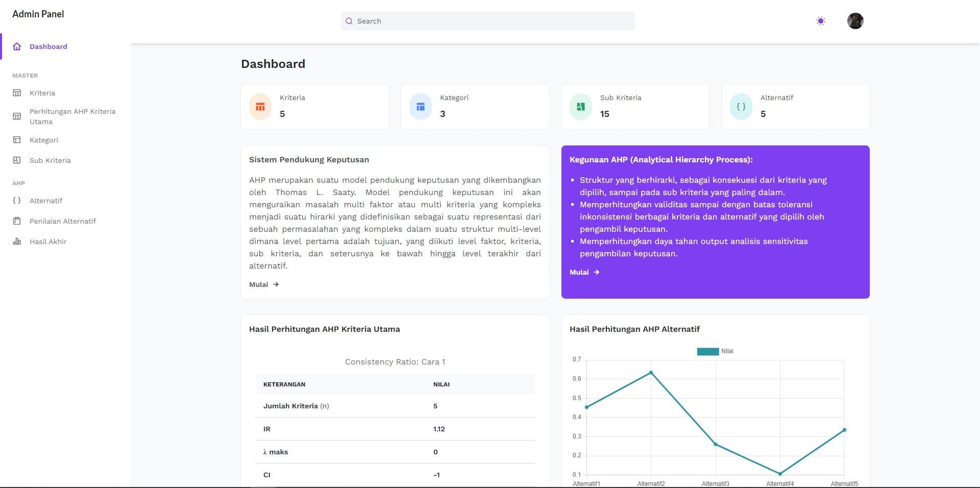Click the blue Kategori card icon
This screenshot has height=488, width=980.
(x=420, y=106)
